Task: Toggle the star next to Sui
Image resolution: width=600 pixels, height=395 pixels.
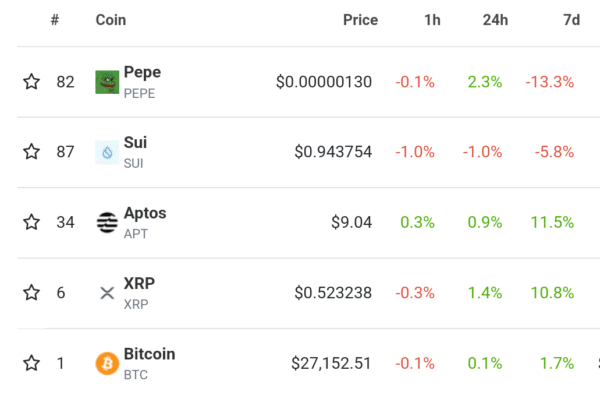Action: point(31,152)
